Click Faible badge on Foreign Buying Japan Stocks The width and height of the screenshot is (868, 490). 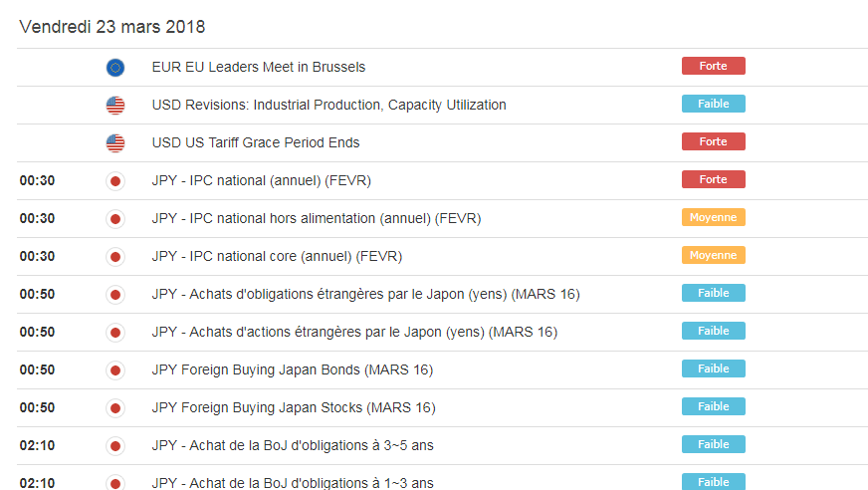click(x=713, y=406)
